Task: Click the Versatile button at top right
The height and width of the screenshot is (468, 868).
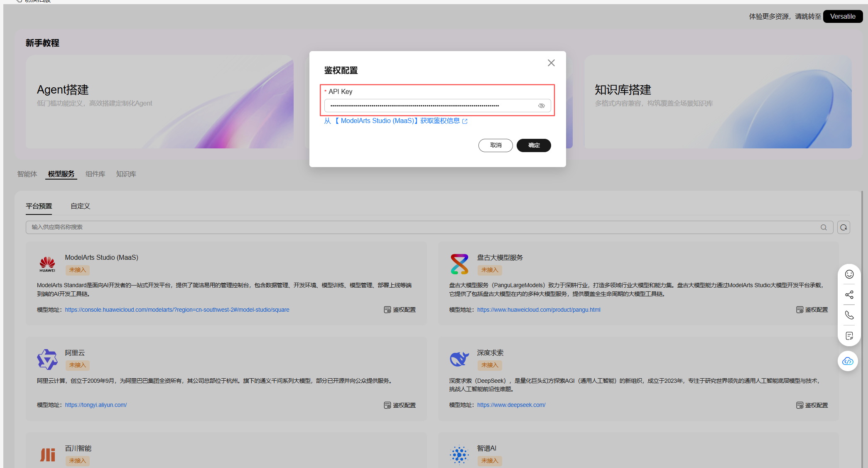Action: (x=842, y=17)
